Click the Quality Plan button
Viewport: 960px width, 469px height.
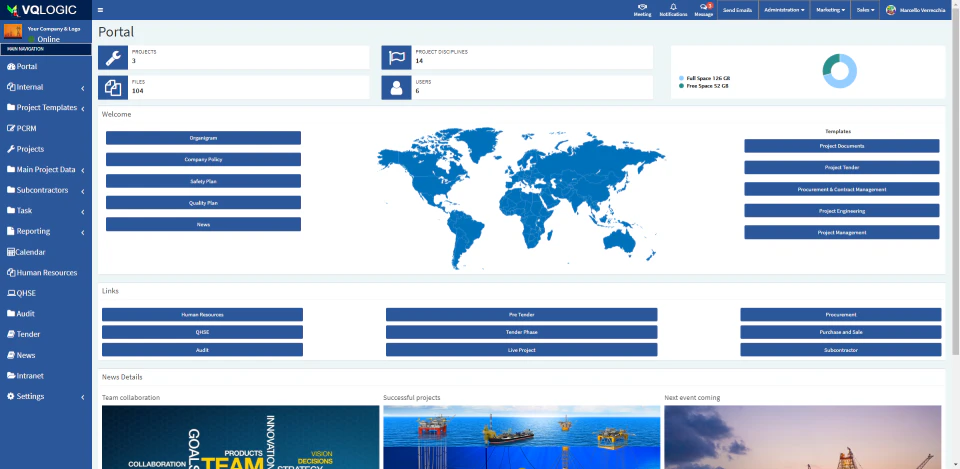coord(203,203)
